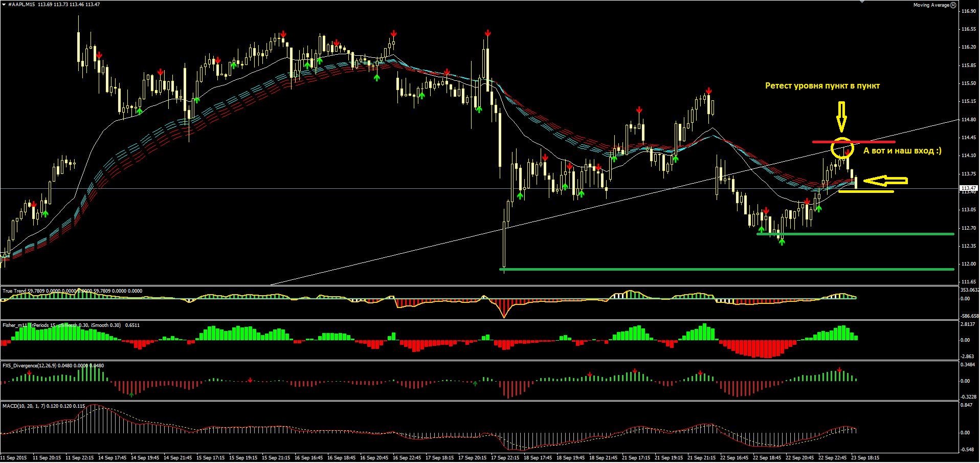Click the Fisher indicator value 0.6511
This screenshot has width=980, height=463.
point(132,325)
